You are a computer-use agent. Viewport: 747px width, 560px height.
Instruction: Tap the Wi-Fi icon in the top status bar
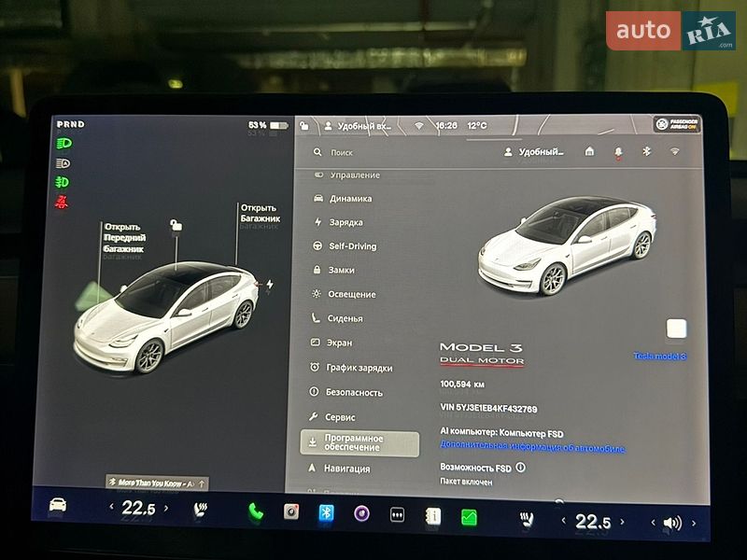[x=419, y=126]
